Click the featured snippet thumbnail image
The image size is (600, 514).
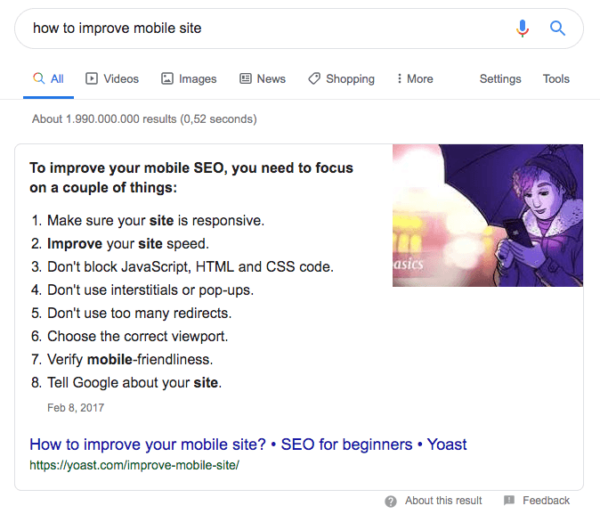pyautogui.click(x=487, y=215)
